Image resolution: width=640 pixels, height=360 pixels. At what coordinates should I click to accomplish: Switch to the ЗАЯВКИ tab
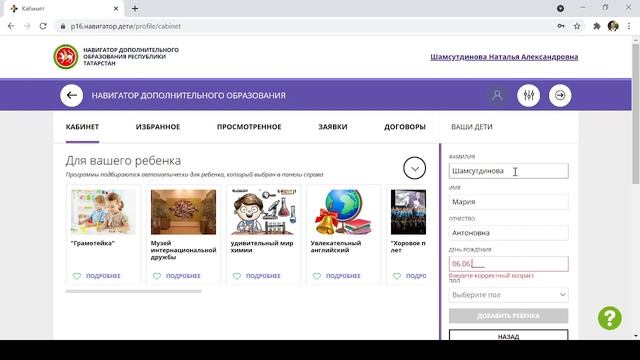pos(333,127)
